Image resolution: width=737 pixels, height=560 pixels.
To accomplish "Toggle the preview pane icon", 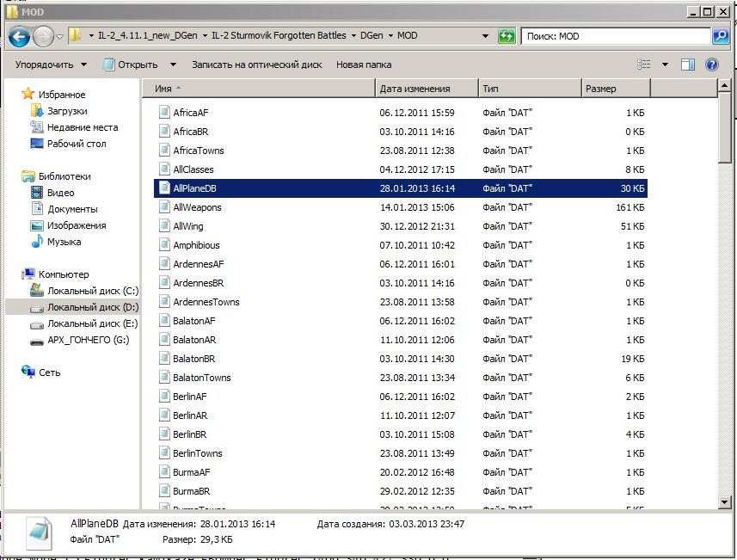I will click(688, 65).
